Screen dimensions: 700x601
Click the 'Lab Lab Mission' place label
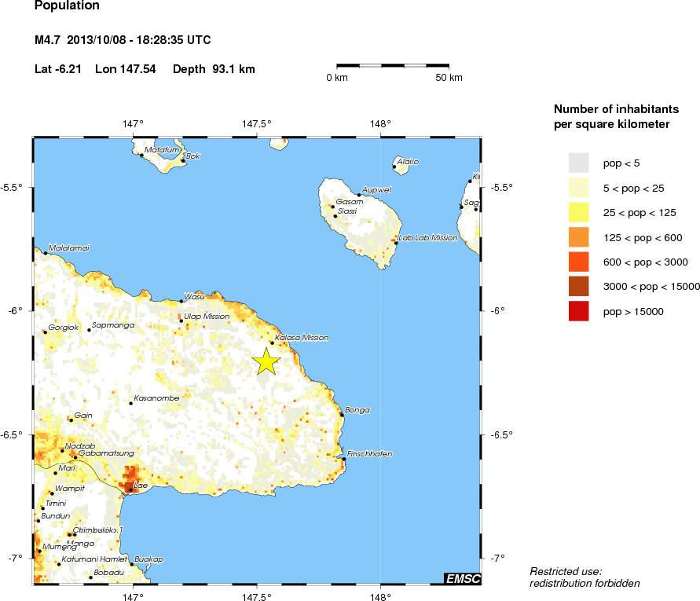click(428, 237)
